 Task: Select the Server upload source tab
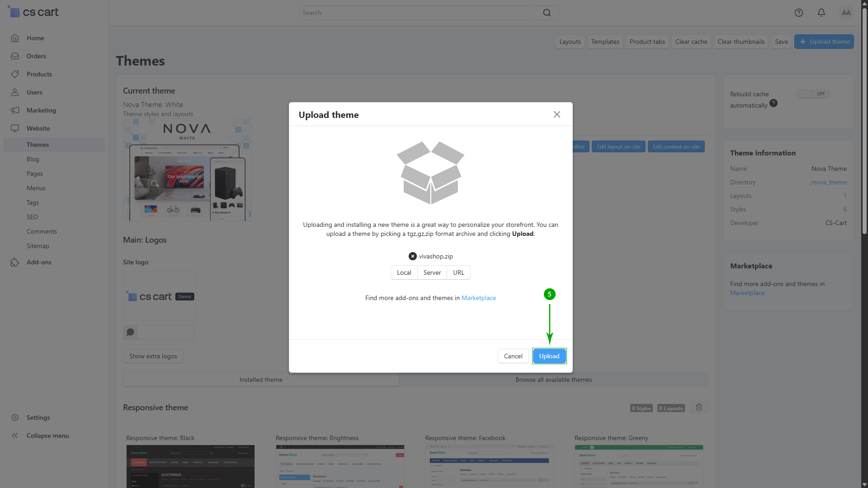click(432, 272)
